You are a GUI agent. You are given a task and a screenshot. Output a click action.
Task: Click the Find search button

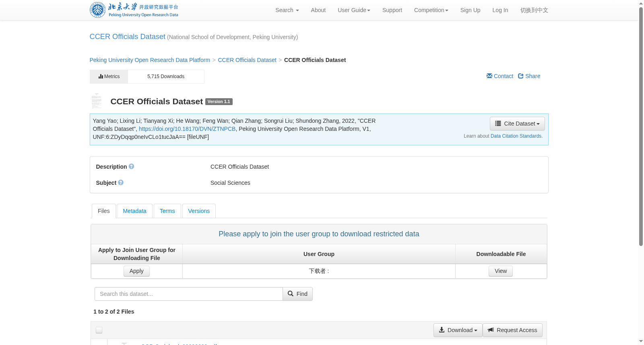coord(297,294)
